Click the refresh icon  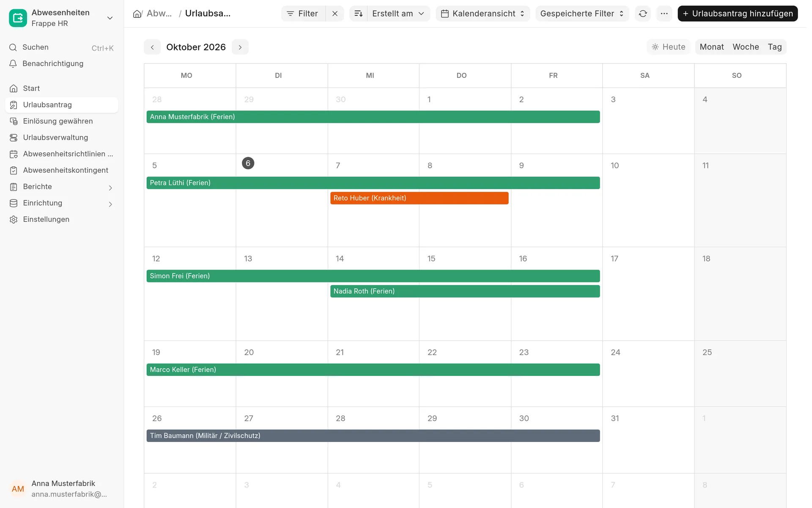[x=643, y=14]
